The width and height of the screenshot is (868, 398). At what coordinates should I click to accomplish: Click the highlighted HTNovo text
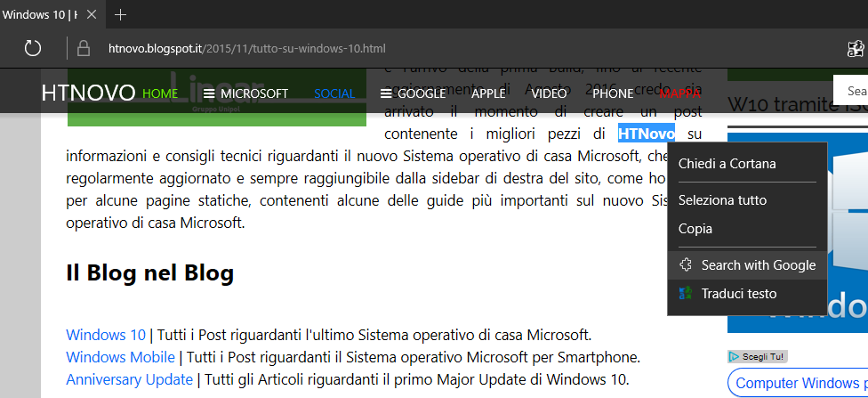[647, 134]
